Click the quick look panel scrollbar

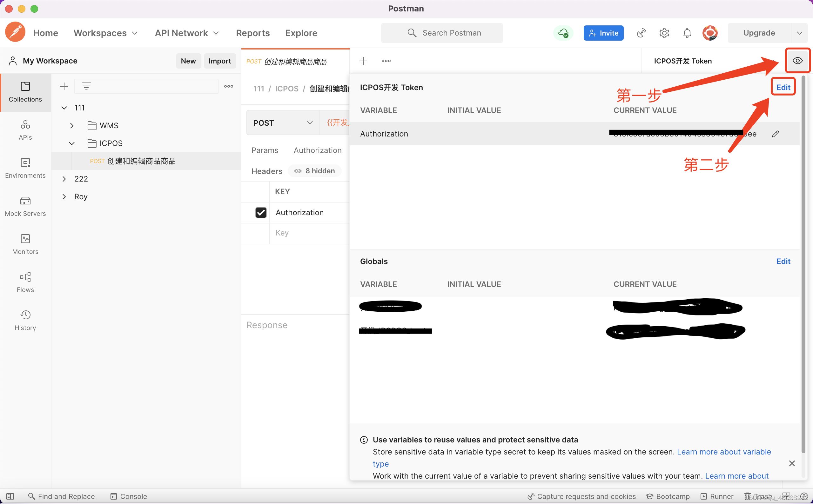[x=803, y=263]
